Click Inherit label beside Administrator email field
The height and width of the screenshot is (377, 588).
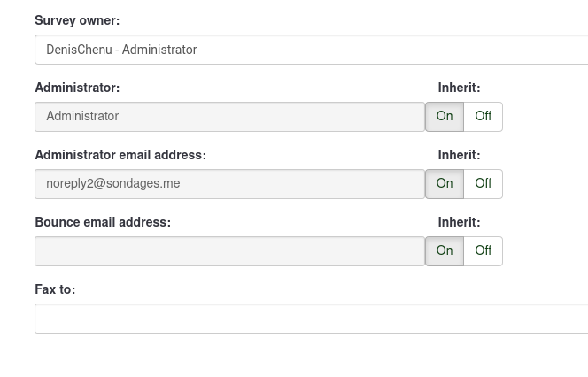click(459, 155)
